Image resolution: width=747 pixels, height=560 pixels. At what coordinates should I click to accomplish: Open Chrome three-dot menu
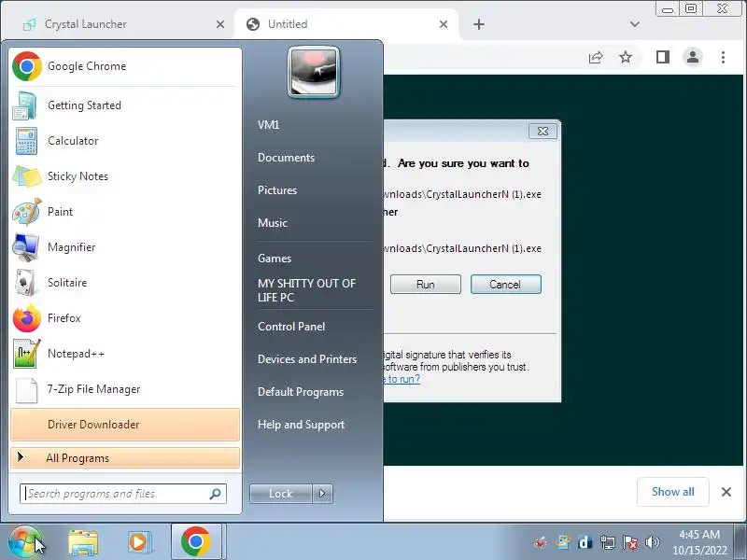pyautogui.click(x=723, y=58)
